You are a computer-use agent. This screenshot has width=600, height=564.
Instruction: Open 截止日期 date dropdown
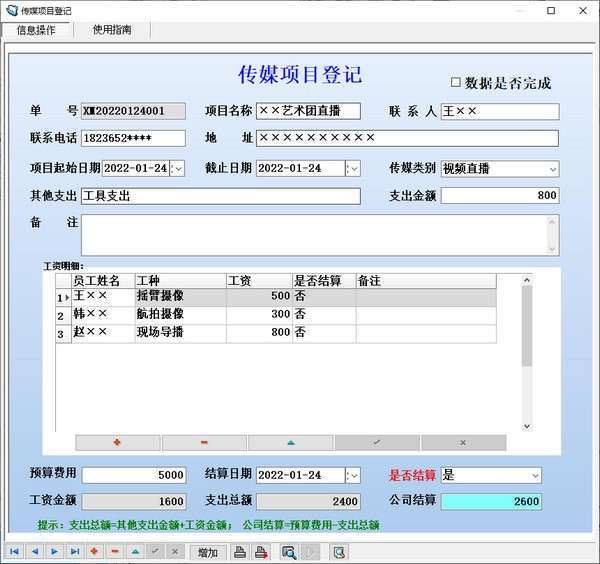(353, 168)
